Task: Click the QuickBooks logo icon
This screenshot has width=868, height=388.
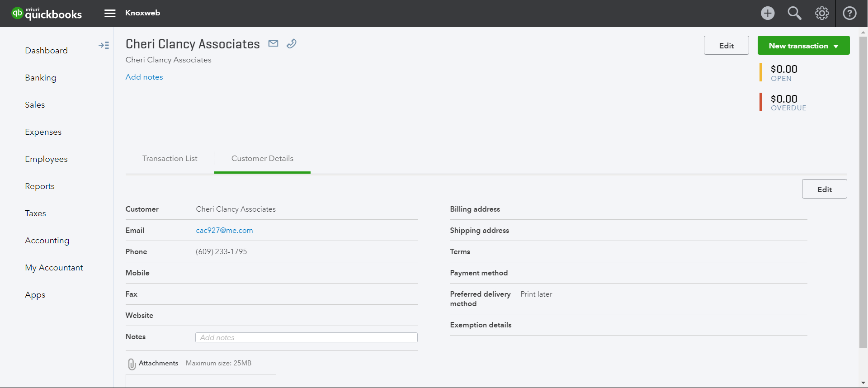Action: point(17,13)
